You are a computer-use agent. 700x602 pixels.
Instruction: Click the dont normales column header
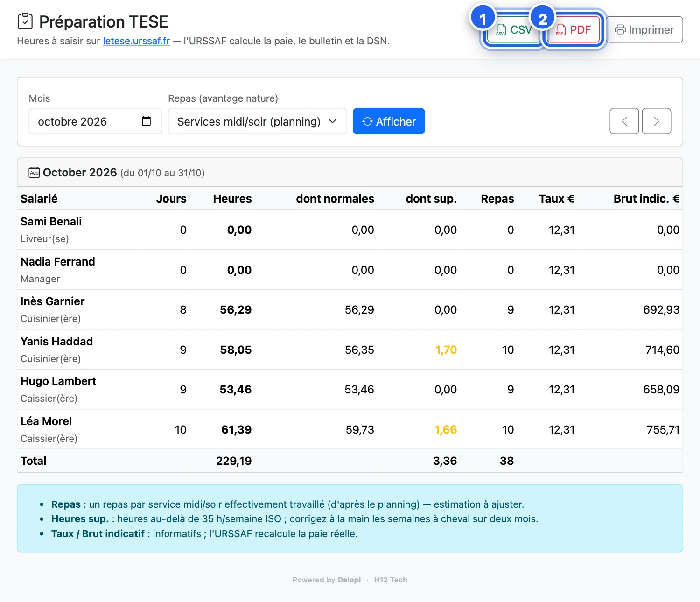(335, 199)
